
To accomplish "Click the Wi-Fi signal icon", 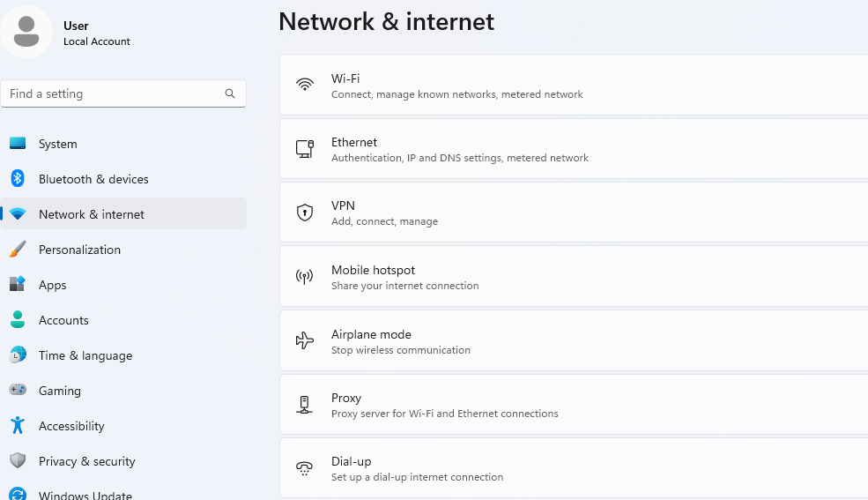I will (305, 85).
